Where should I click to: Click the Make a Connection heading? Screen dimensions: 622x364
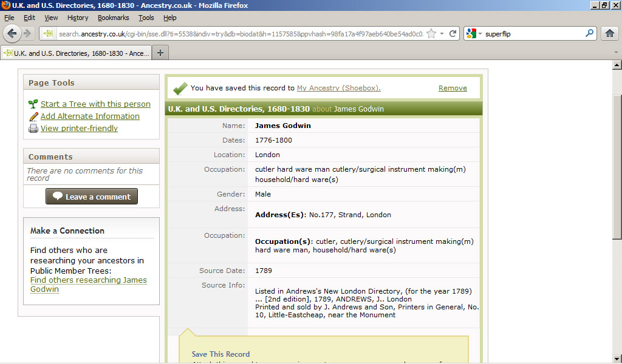click(x=67, y=231)
